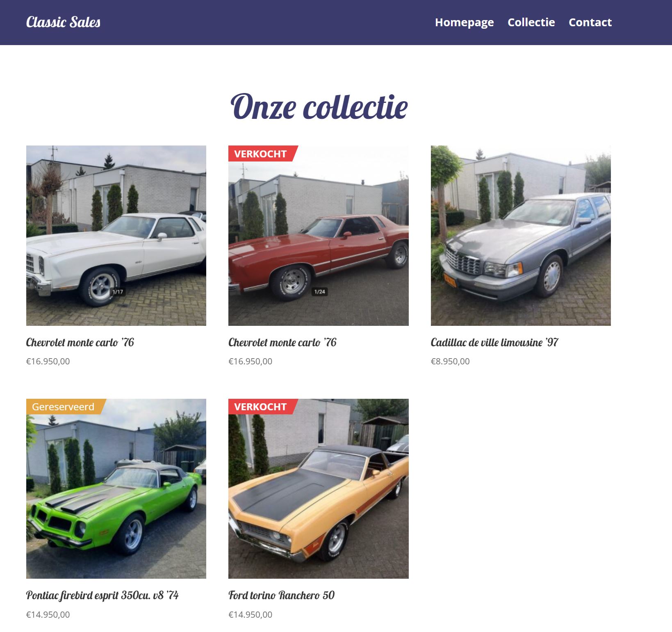View the grey Cadillac limousine photo
This screenshot has width=672, height=632.
point(521,236)
